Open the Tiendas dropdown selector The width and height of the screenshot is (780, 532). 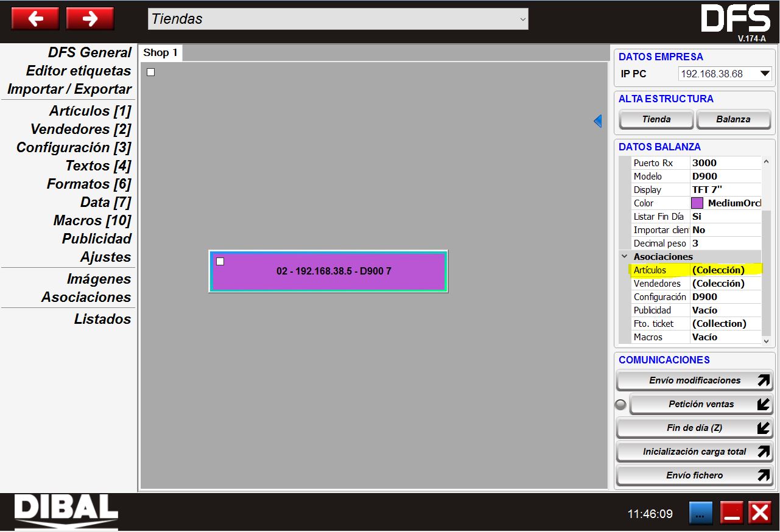pos(338,19)
